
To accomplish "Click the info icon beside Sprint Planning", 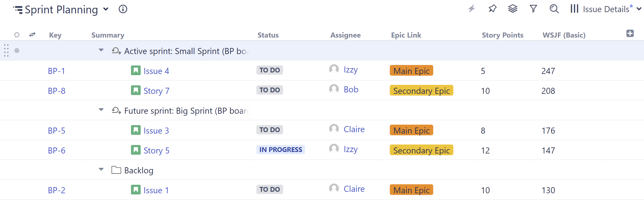I will coord(123,9).
